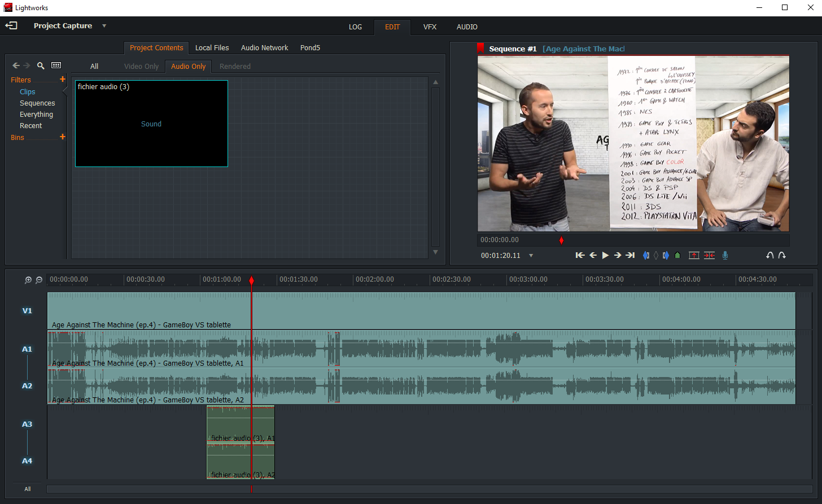Switch to the VFX tab
822x504 pixels.
coord(430,27)
